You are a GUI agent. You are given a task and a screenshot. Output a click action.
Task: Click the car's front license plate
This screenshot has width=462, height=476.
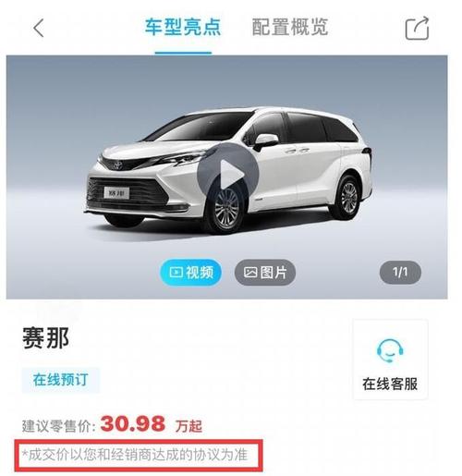[116, 193]
